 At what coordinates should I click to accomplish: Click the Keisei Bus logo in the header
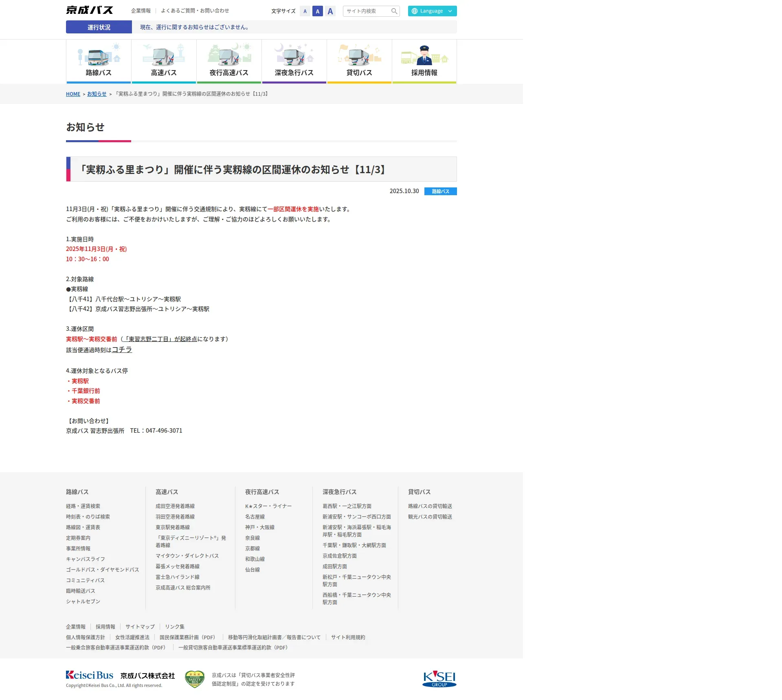click(90, 10)
